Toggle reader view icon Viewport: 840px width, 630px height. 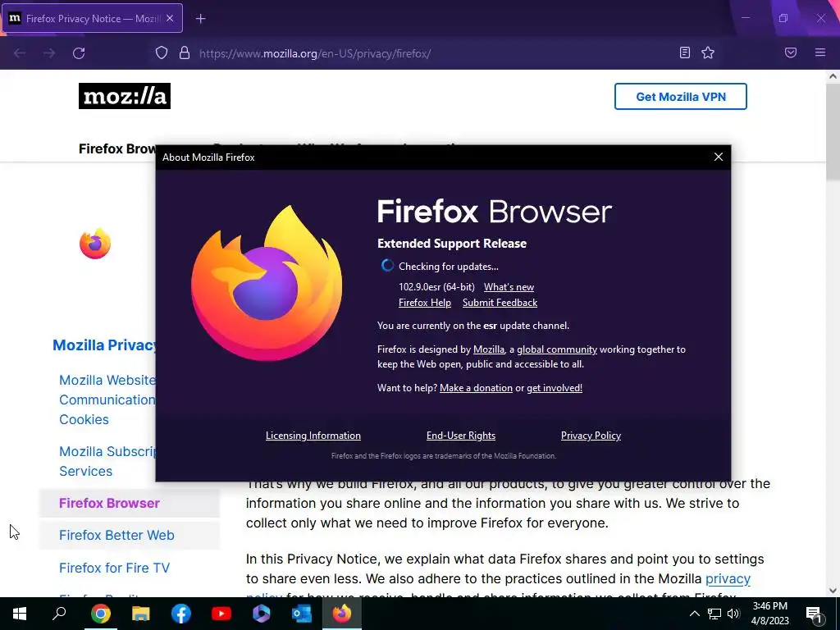pyautogui.click(x=685, y=52)
